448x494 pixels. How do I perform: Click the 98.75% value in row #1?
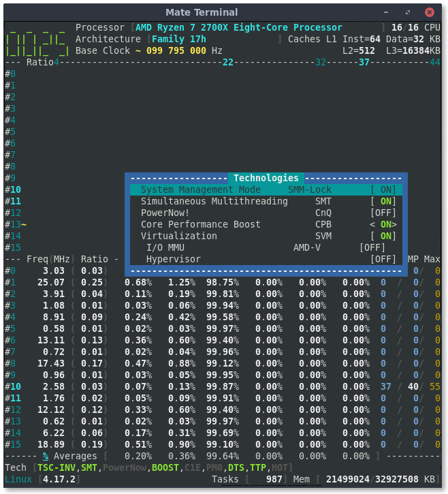point(222,282)
